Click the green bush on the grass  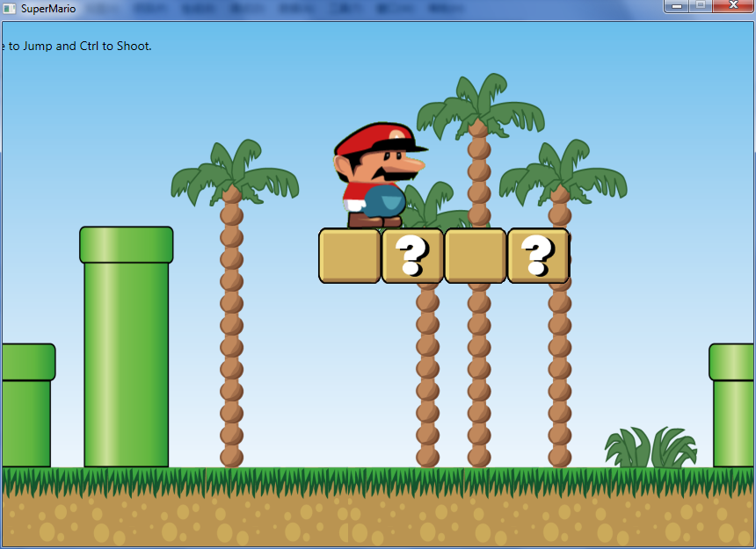click(x=651, y=447)
